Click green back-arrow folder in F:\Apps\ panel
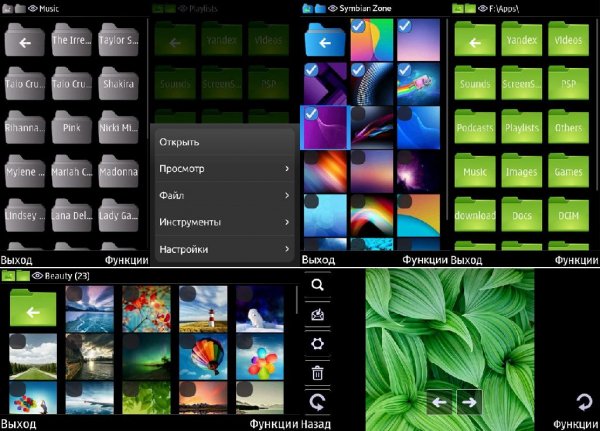The height and width of the screenshot is (431, 600). click(475, 40)
